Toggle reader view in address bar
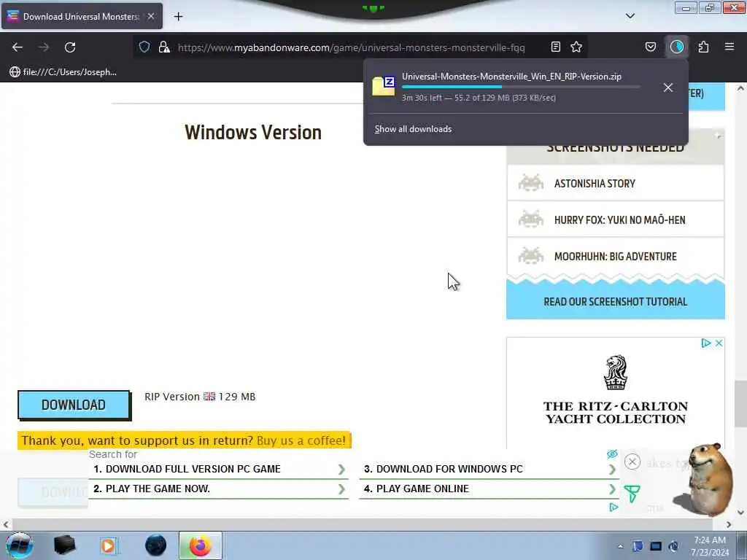The height and width of the screenshot is (560, 747). coord(555,47)
